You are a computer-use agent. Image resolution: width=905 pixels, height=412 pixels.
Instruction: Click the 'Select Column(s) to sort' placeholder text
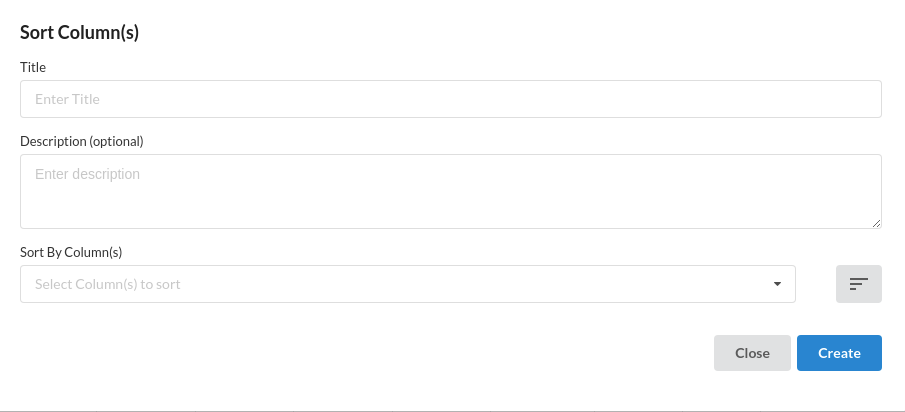tap(107, 284)
